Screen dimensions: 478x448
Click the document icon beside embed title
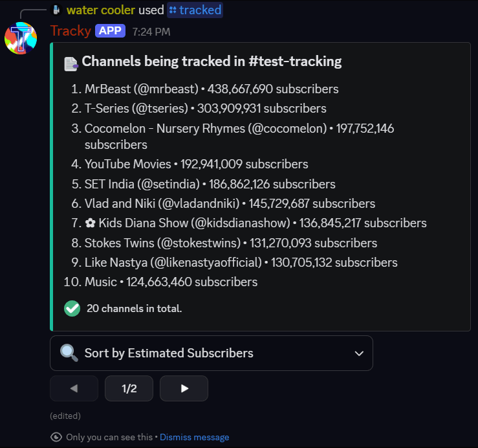click(71, 63)
